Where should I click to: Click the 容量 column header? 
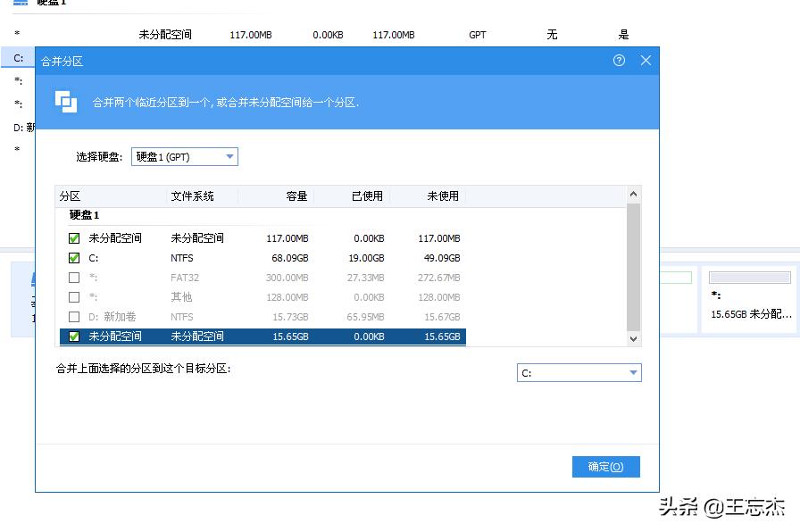[297, 195]
